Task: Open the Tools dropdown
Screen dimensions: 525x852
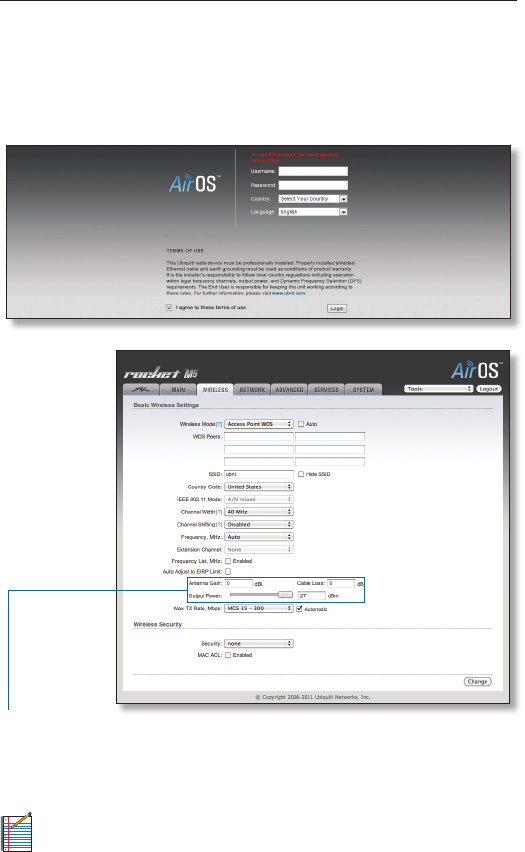Action: (439, 389)
